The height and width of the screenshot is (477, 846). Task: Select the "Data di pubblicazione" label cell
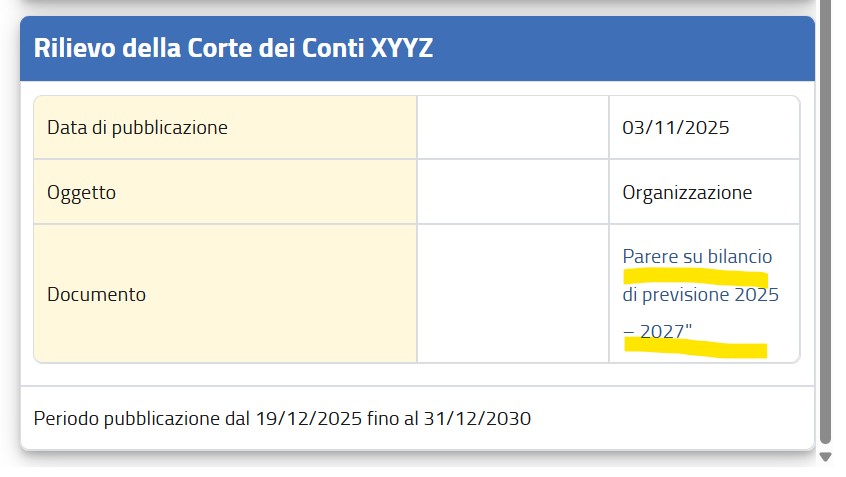pos(225,127)
